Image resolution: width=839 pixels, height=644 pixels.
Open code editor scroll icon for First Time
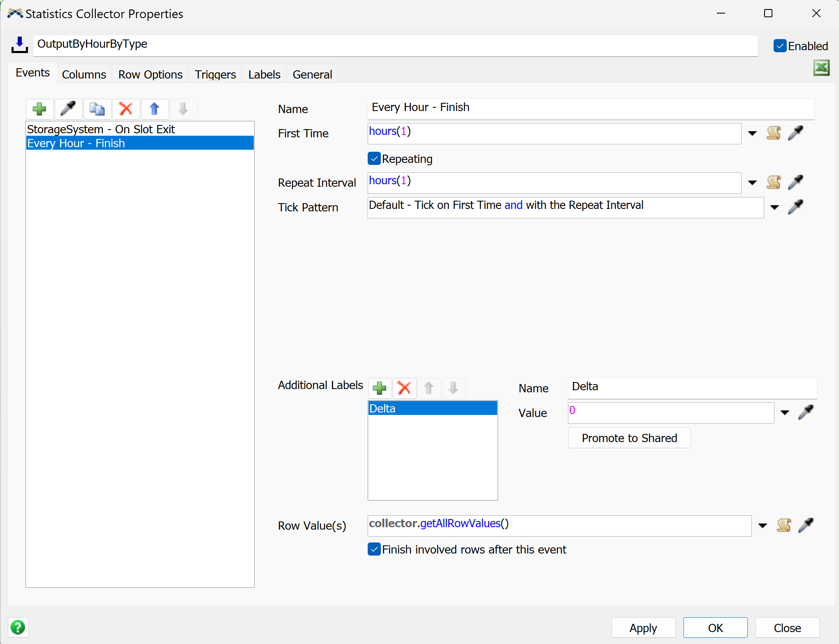coord(774,133)
